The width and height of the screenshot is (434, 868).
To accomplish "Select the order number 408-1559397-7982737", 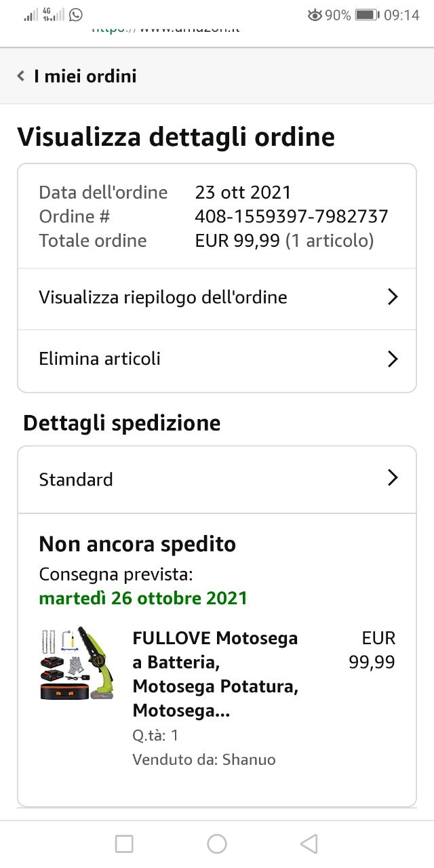I will pyautogui.click(x=292, y=216).
